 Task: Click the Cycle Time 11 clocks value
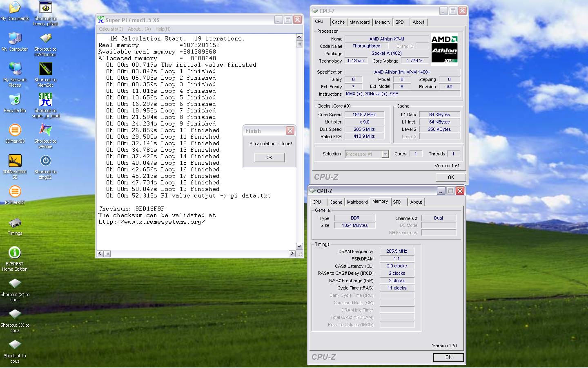pyautogui.click(x=397, y=288)
